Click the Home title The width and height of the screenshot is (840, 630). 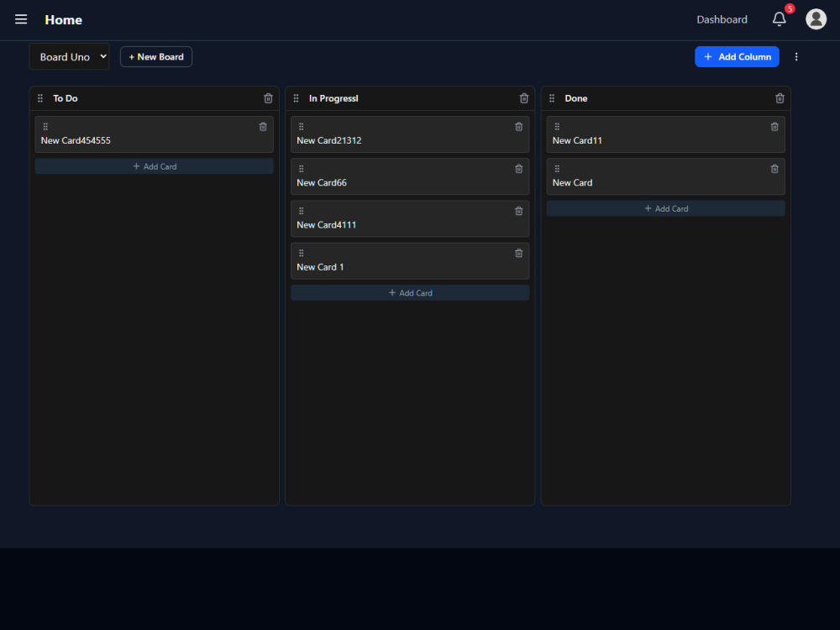[x=63, y=20]
